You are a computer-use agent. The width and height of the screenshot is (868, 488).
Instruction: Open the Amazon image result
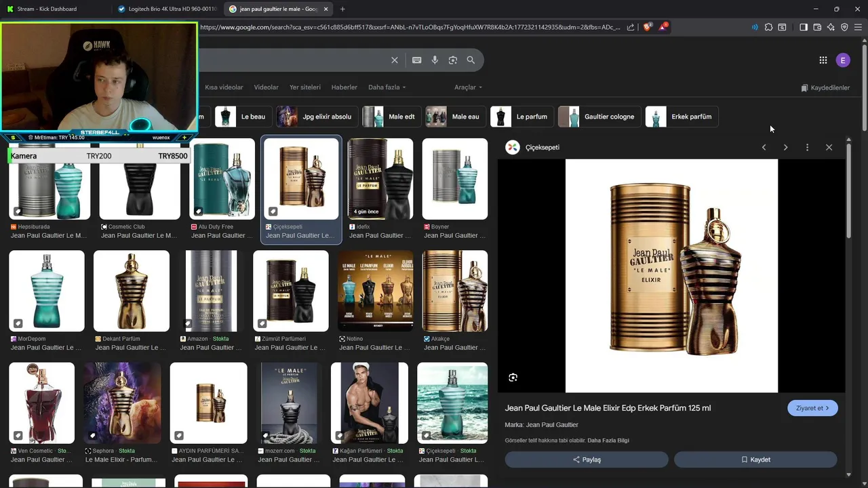[212, 291]
